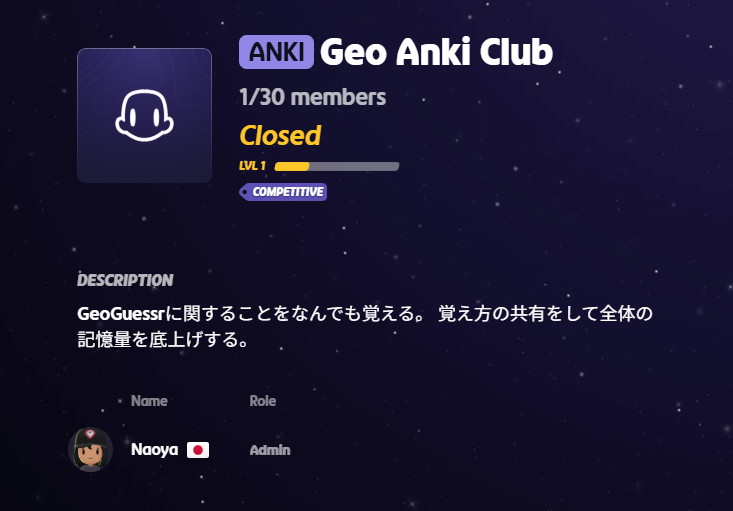This screenshot has width=733, height=511.
Task: Click the club logo mascot image
Action: (144, 115)
